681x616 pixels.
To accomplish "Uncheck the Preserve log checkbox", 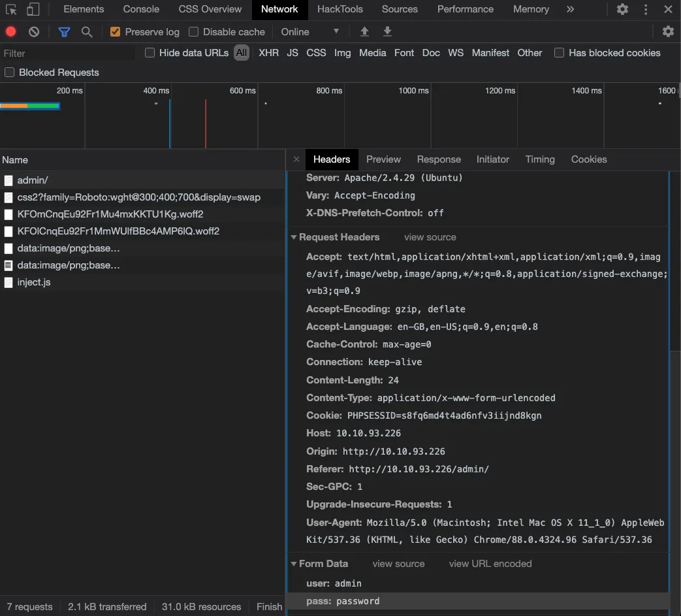I will (116, 32).
